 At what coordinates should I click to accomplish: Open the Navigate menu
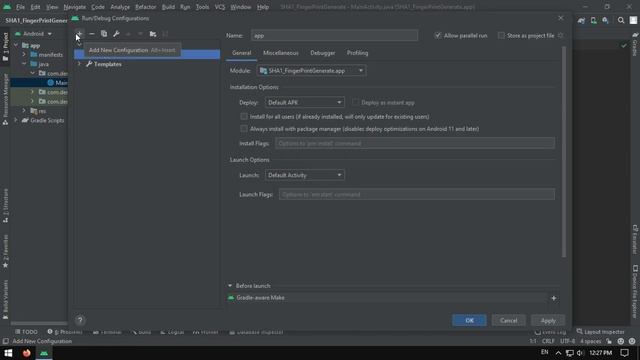tap(75, 7)
